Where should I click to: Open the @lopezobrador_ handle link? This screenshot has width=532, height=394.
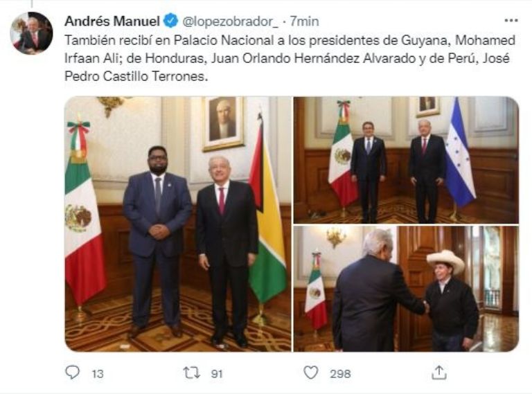pos(231,21)
